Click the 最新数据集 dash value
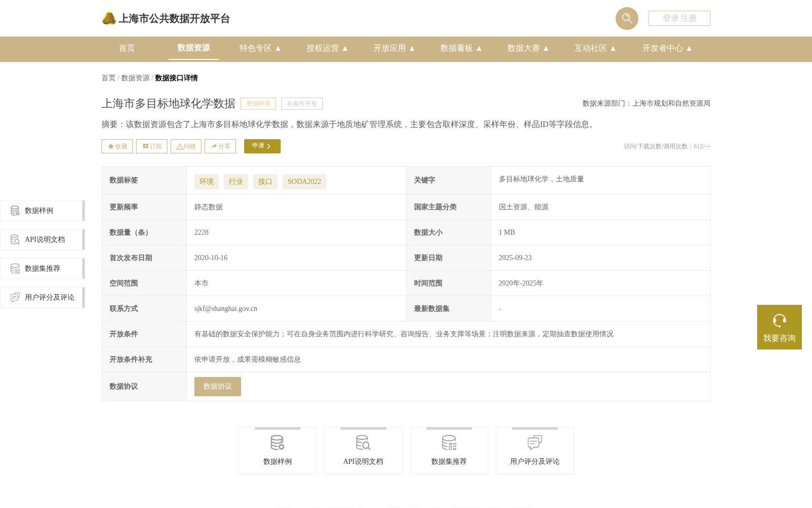 pyautogui.click(x=500, y=309)
